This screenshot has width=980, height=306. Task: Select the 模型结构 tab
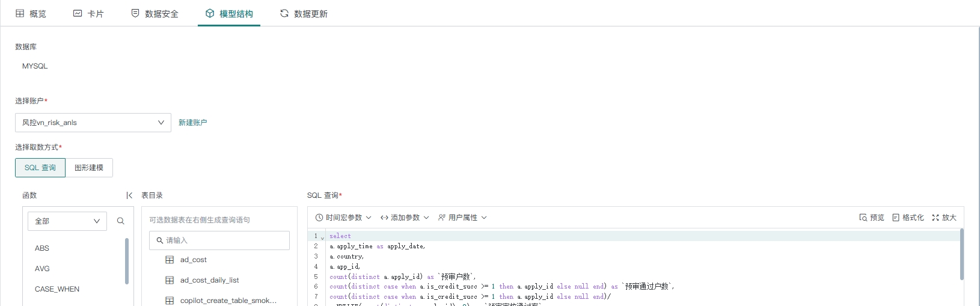pos(229,13)
